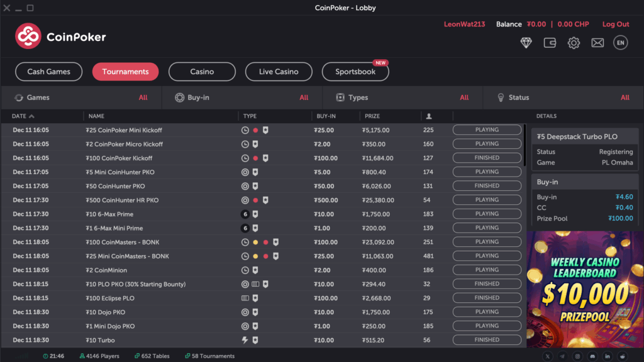The image size is (644, 362).
Task: Switch to Cash Games tab
Action: [49, 72]
